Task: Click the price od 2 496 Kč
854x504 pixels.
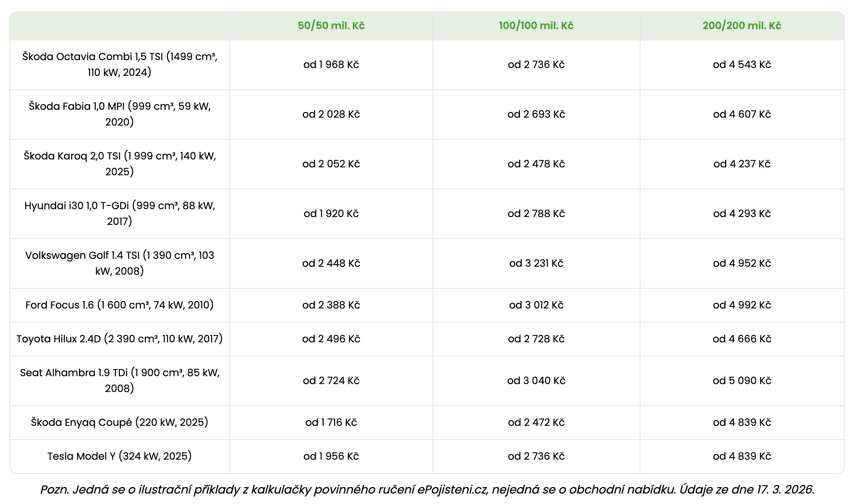Action: 331,339
